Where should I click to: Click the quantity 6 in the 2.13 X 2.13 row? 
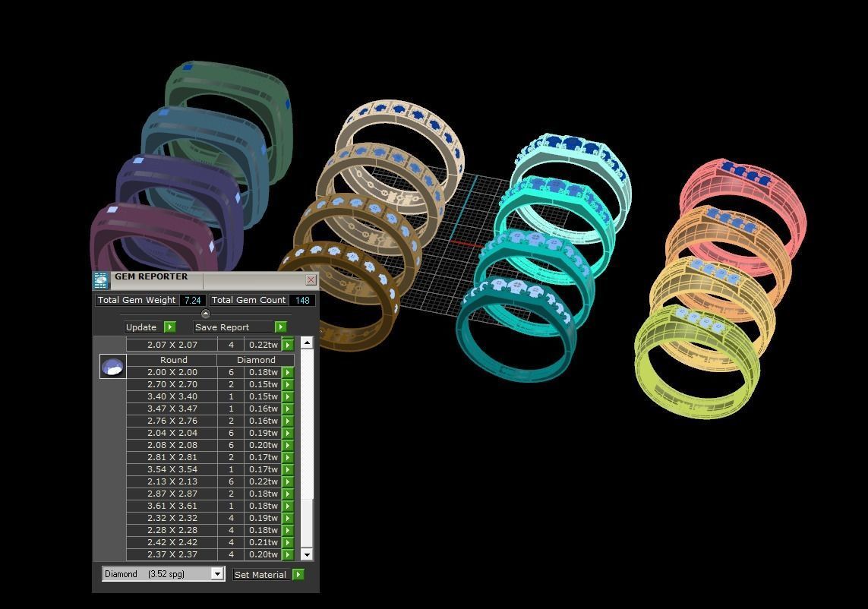[x=231, y=482]
